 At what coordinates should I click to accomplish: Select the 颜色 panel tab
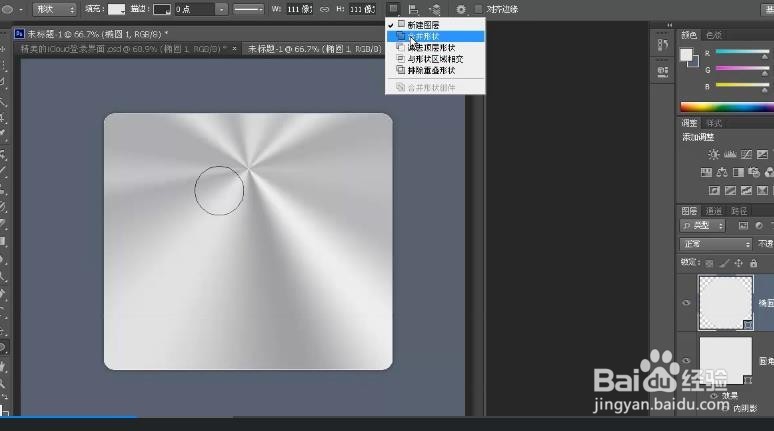click(689, 35)
